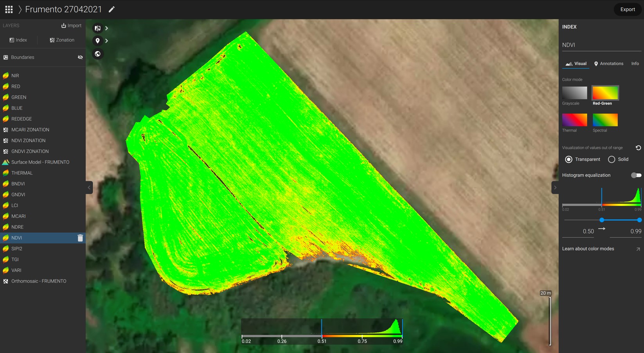The width and height of the screenshot is (644, 353).
Task: Open the Info tab
Action: (x=635, y=63)
